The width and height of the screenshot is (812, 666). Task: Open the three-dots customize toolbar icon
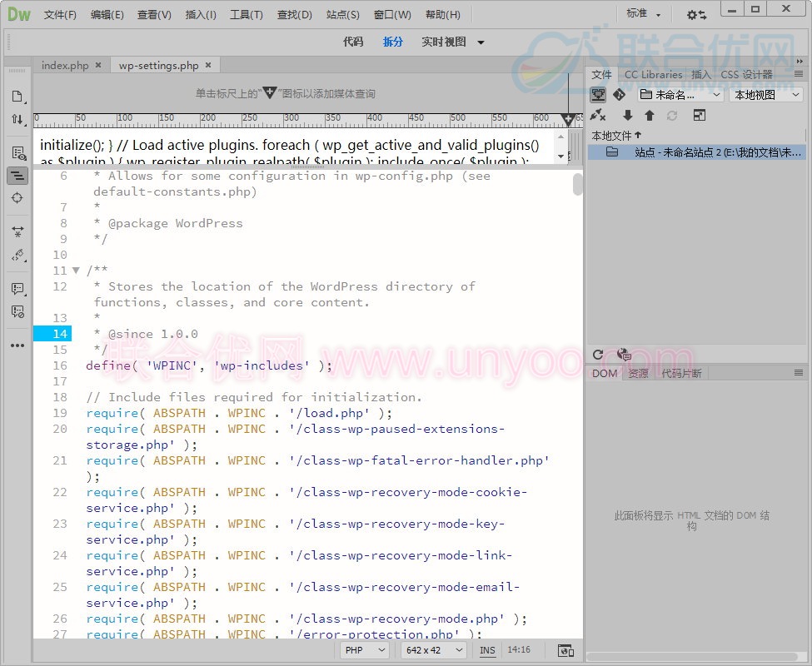(x=17, y=345)
